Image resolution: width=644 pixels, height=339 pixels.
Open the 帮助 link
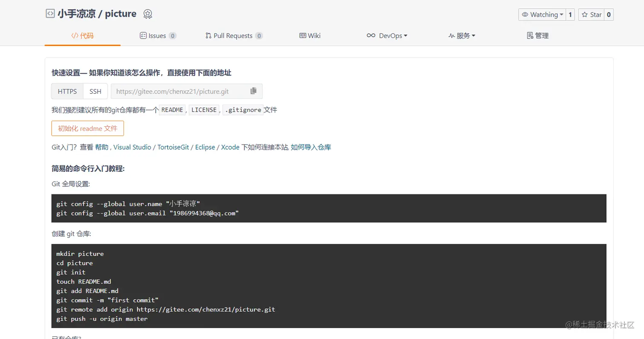pyautogui.click(x=102, y=147)
